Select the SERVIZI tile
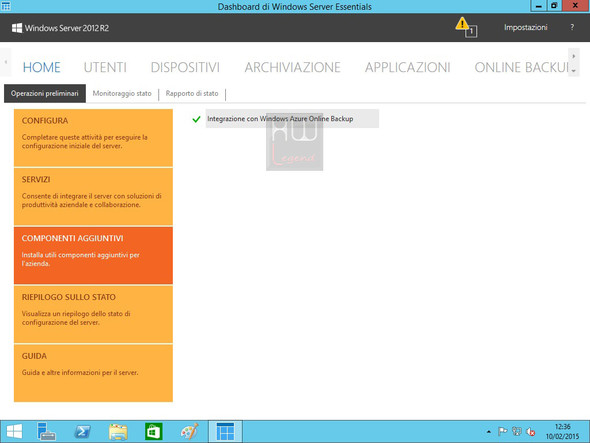The image size is (590, 443). [x=93, y=196]
